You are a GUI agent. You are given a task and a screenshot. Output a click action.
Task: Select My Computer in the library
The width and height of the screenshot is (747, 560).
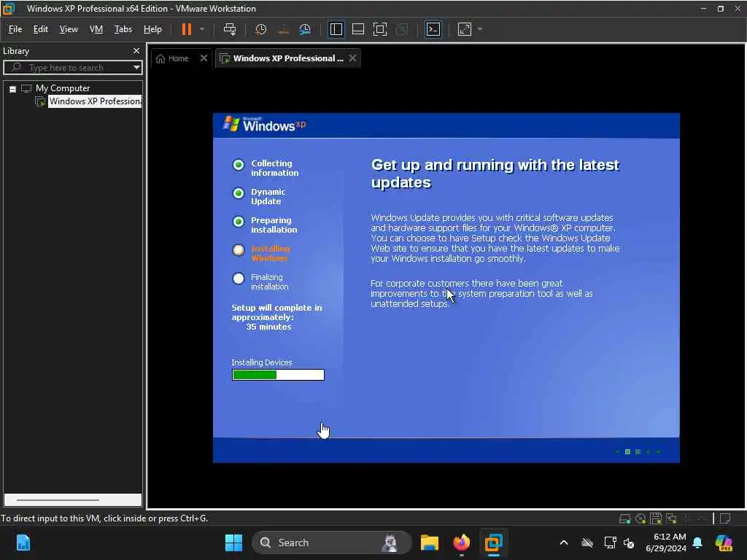tap(63, 88)
